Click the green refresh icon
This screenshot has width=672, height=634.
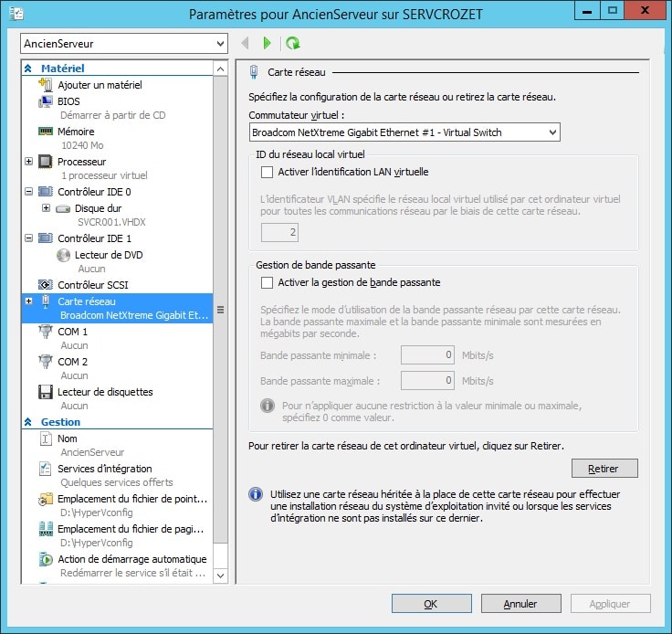click(x=293, y=43)
